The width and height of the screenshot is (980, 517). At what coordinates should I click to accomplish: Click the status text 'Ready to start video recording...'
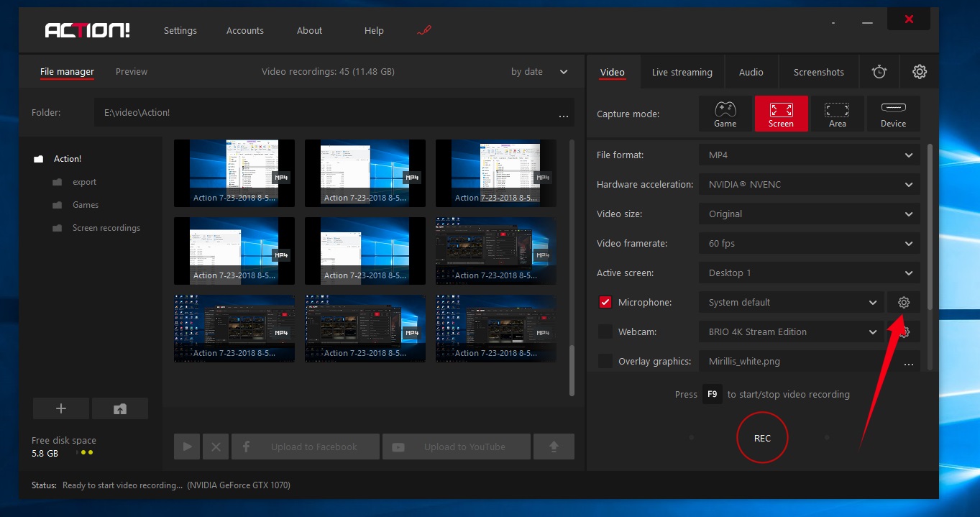coord(123,485)
